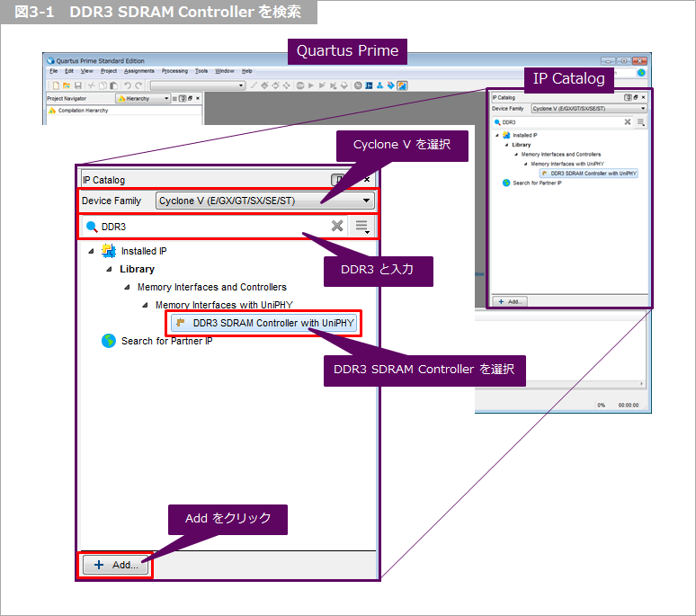Viewport: 696px width, 616px height.
Task: Clear search with X in small IP Catalog panel
Action: [x=628, y=122]
